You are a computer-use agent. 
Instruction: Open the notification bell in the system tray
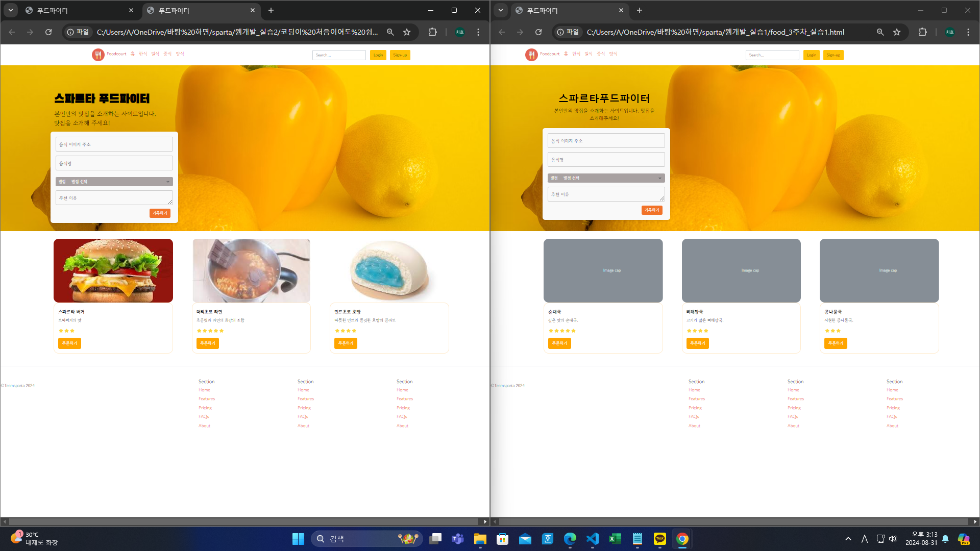point(945,539)
